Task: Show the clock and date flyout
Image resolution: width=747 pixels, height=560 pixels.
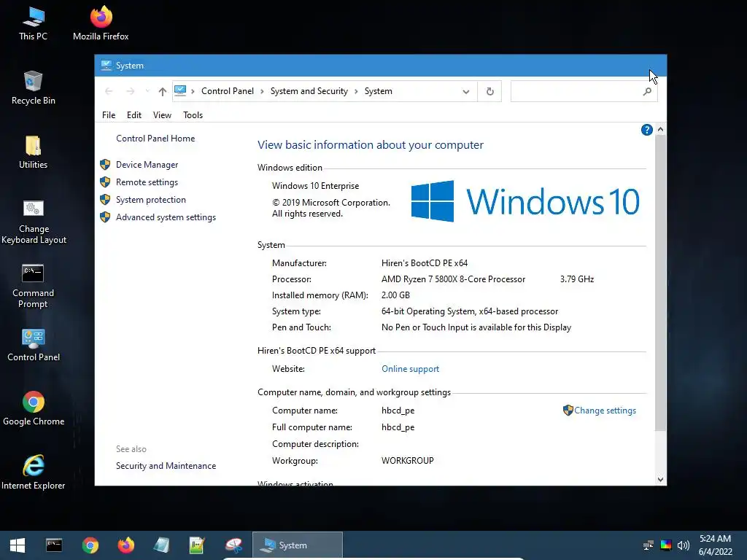Action: tap(715, 545)
